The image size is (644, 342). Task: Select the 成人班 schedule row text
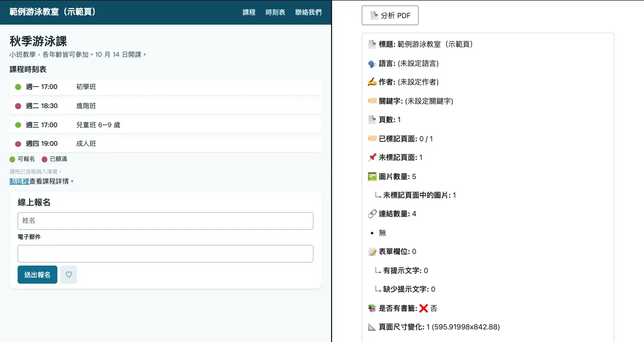[86, 144]
